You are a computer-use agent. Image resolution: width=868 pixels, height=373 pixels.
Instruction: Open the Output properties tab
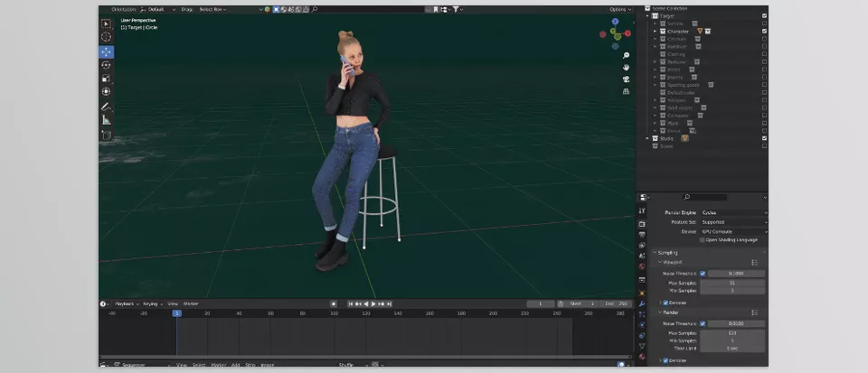click(x=642, y=235)
